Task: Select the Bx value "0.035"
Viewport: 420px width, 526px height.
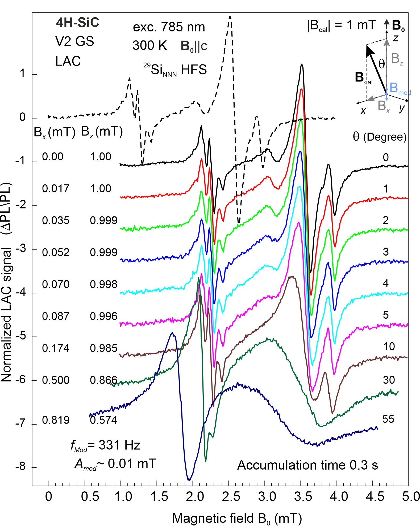Action: click(56, 221)
